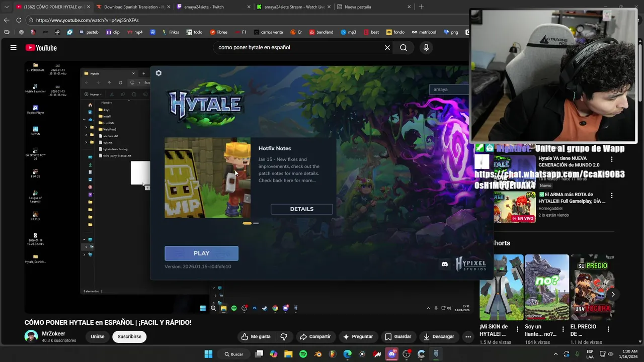Open the fondo bookmark
Image resolution: width=644 pixels, height=362 pixels.
[395, 32]
